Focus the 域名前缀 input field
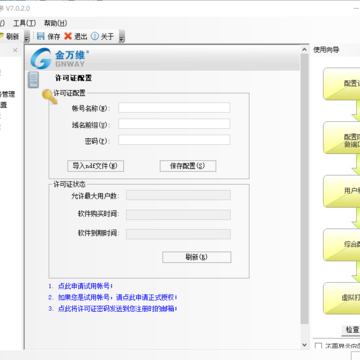 (174, 124)
